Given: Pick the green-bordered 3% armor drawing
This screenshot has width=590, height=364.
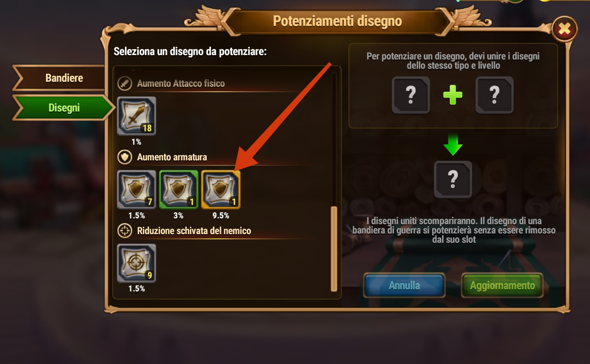Looking at the screenshot, I should point(179,189).
